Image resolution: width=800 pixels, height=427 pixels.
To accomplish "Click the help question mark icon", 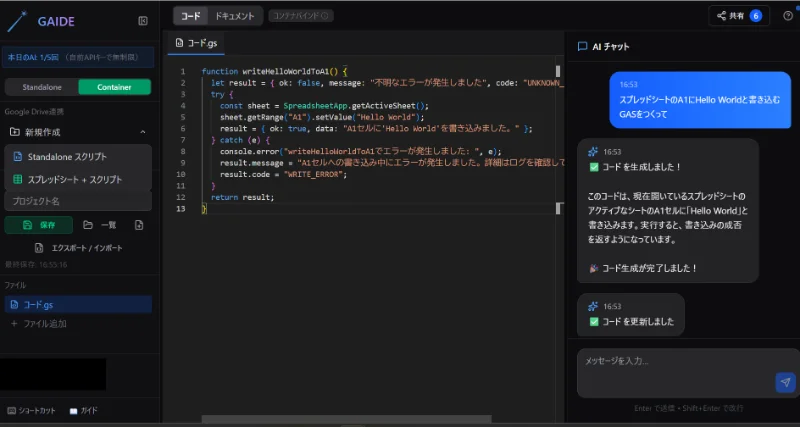I will click(x=788, y=15).
